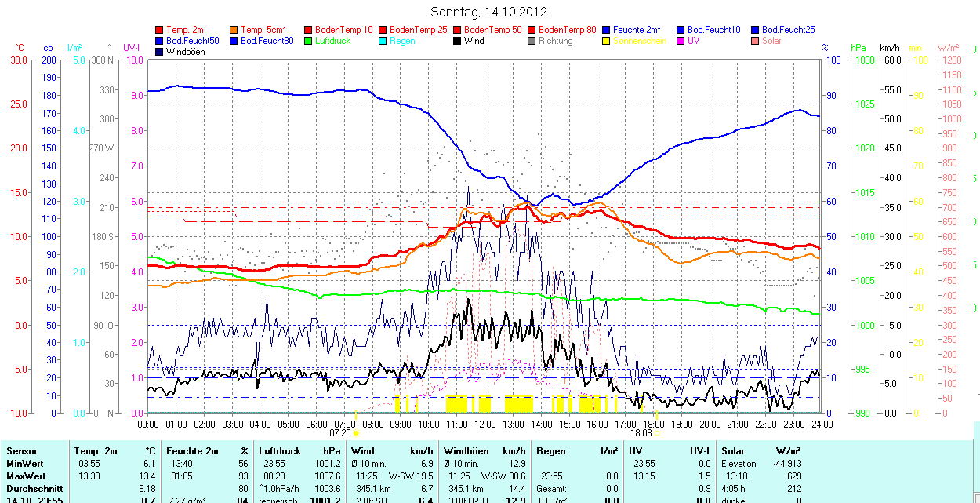Click the 12:00 mark on time axis
Image resolution: width=980 pixels, height=503 pixels.
[x=485, y=424]
